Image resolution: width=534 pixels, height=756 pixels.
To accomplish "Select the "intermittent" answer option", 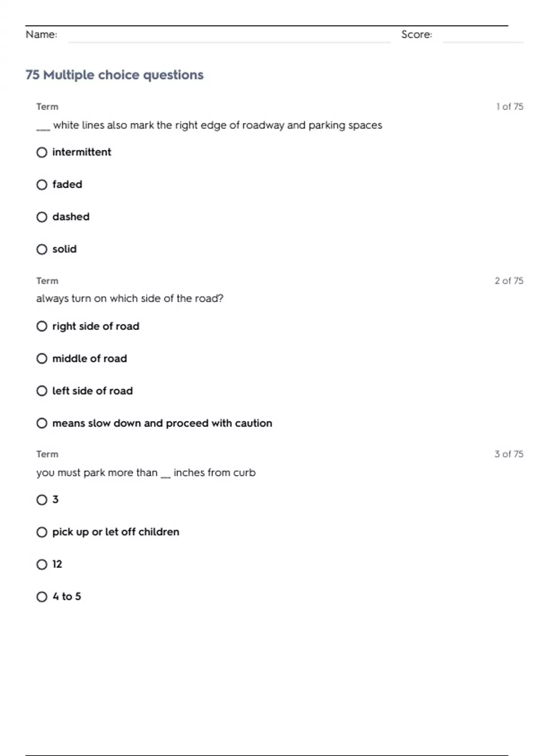I will (x=42, y=153).
